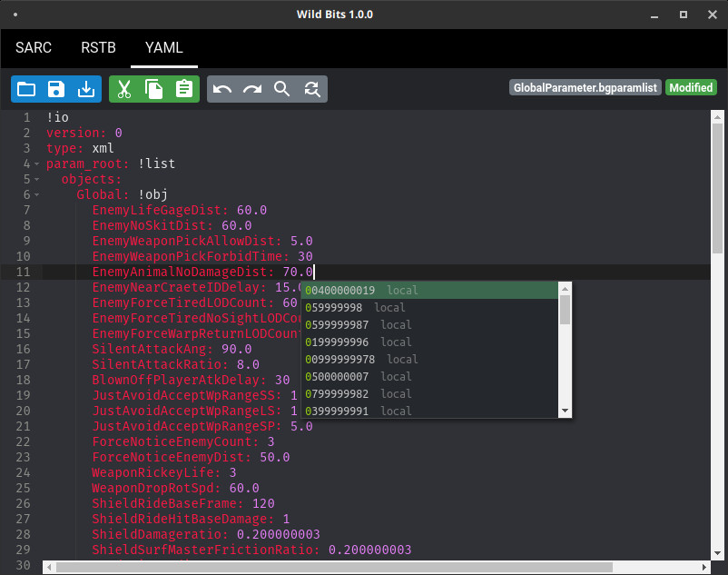Select autocomplete suggestion 00400000019
The height and width of the screenshot is (575, 728).
point(339,291)
